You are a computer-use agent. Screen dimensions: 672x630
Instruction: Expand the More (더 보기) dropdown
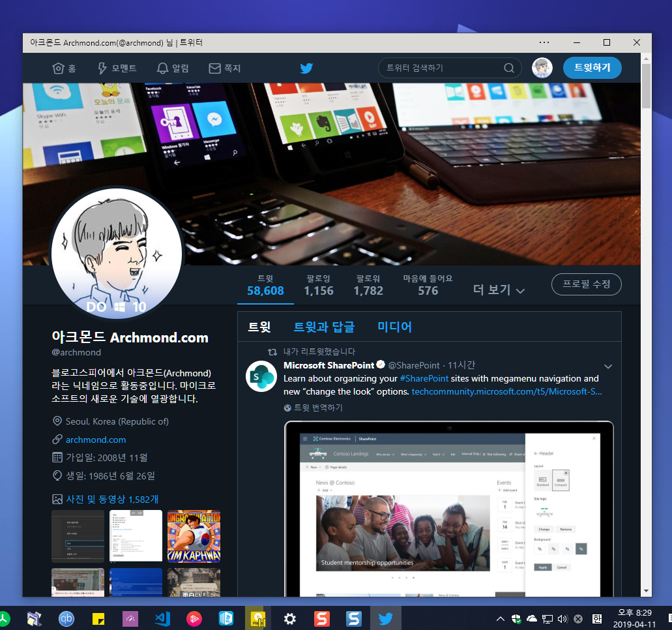[499, 290]
